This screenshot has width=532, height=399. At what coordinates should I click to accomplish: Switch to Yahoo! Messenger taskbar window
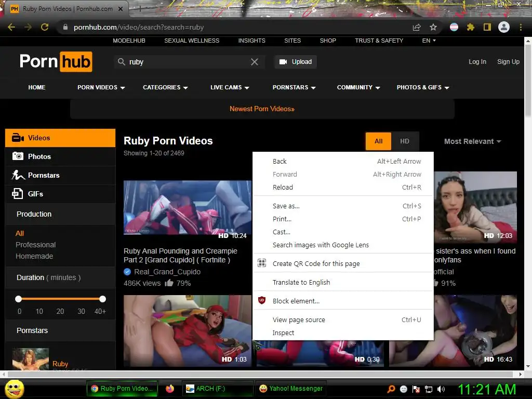pyautogui.click(x=290, y=389)
